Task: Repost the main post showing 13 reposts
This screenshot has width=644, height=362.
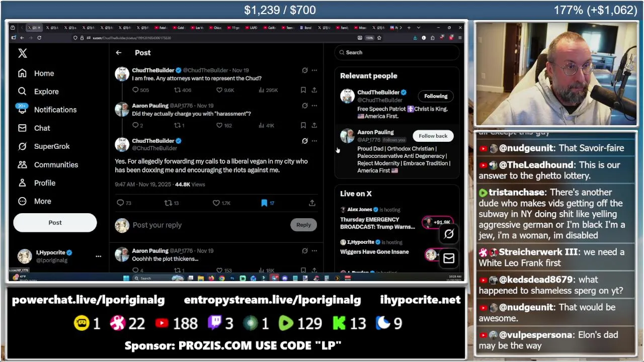Action: click(x=168, y=203)
